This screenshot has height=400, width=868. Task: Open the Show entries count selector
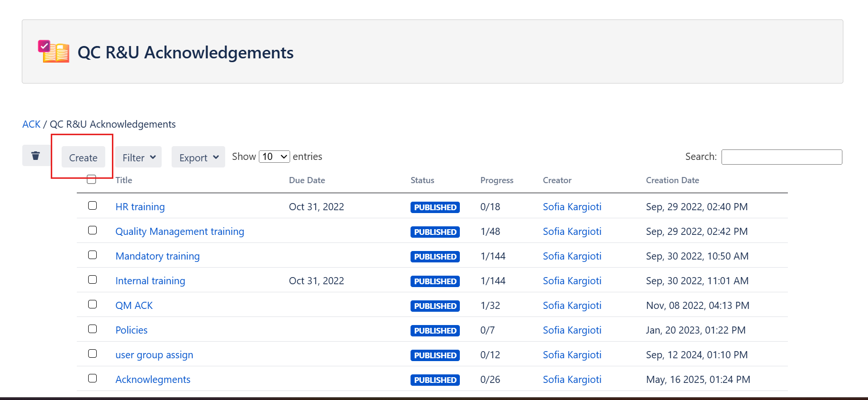click(x=274, y=157)
